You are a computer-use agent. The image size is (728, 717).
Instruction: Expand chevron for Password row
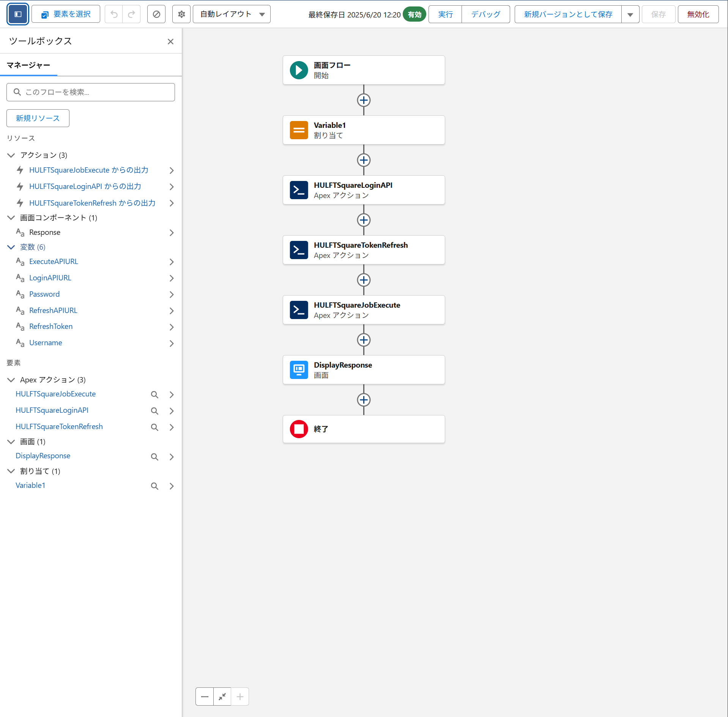click(x=172, y=294)
